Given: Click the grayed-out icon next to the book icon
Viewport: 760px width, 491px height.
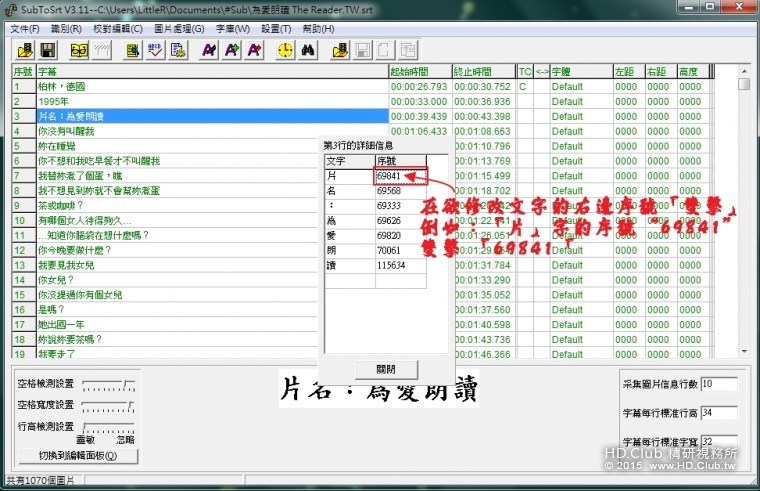Looking at the screenshot, I should point(102,50).
